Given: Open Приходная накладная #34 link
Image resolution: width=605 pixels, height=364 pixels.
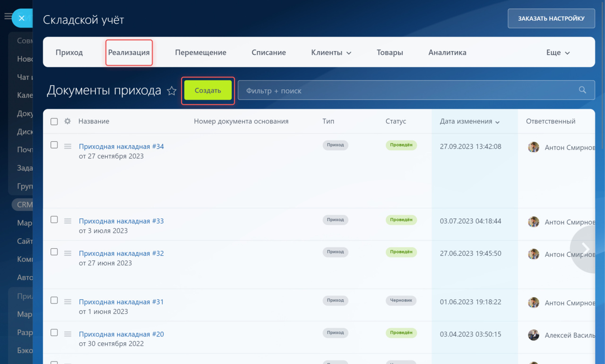Looking at the screenshot, I should (x=121, y=147).
